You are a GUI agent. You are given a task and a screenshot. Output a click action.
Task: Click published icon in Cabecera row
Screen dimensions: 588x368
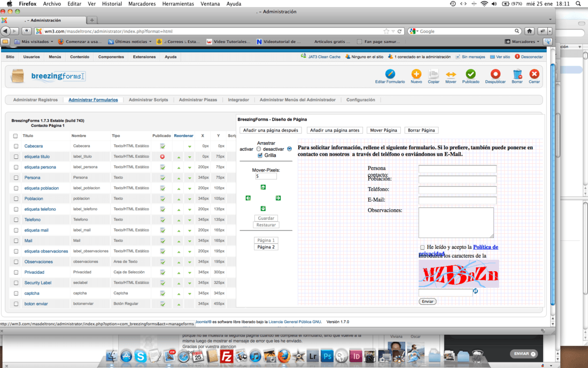[x=163, y=146]
